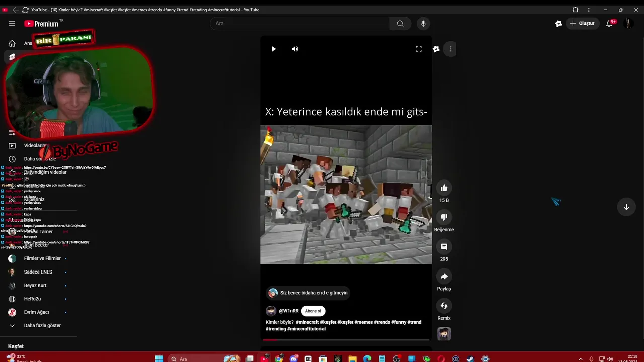Start voice search with microphone icon

(x=423, y=23)
